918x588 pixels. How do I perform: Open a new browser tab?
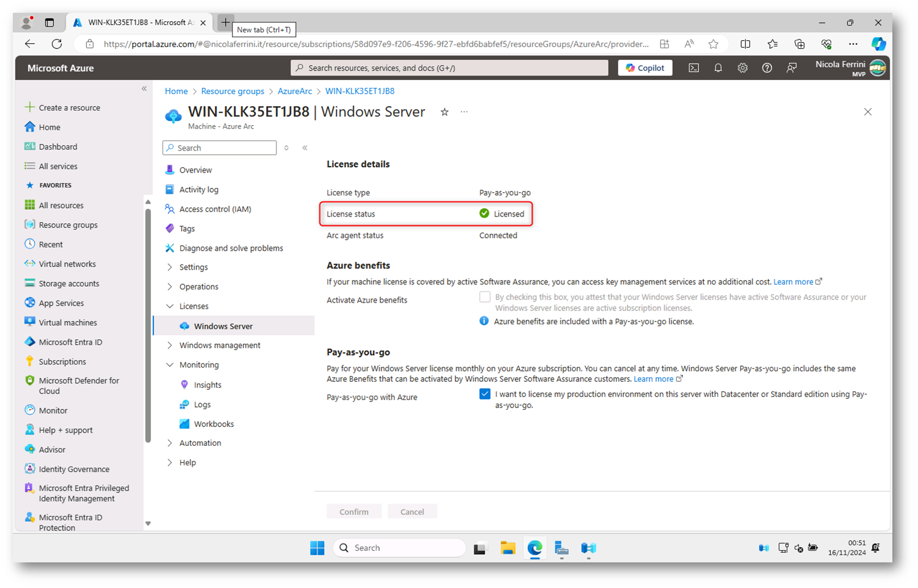click(225, 23)
